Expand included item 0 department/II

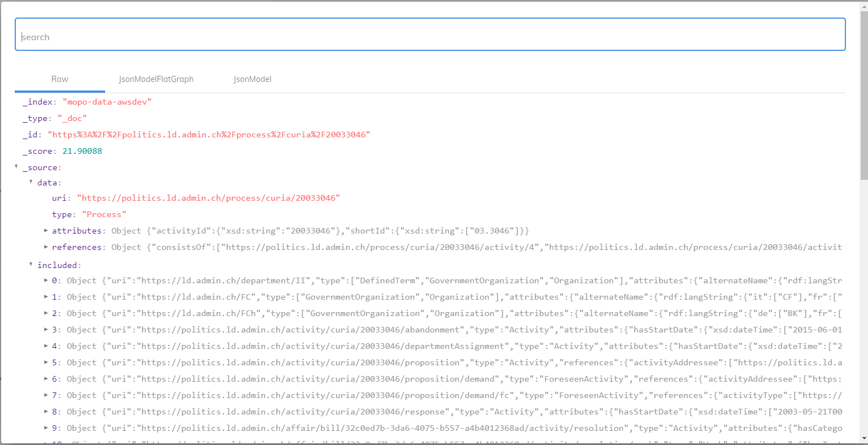coord(46,280)
